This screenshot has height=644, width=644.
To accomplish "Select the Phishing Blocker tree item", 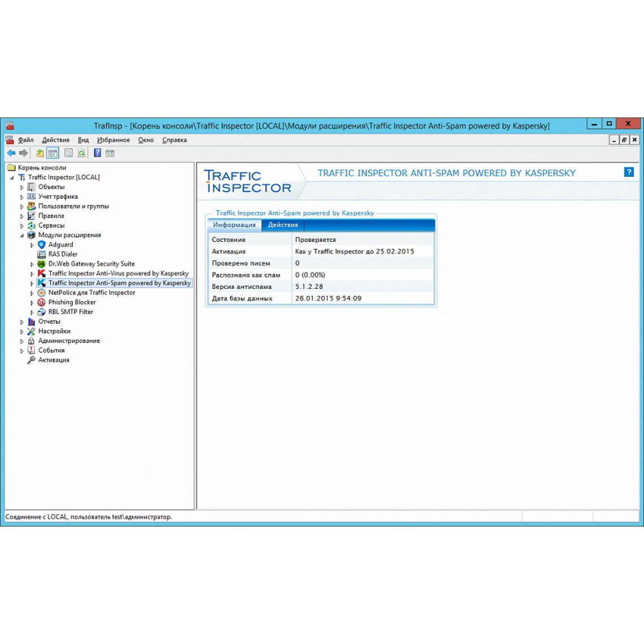I will [72, 302].
